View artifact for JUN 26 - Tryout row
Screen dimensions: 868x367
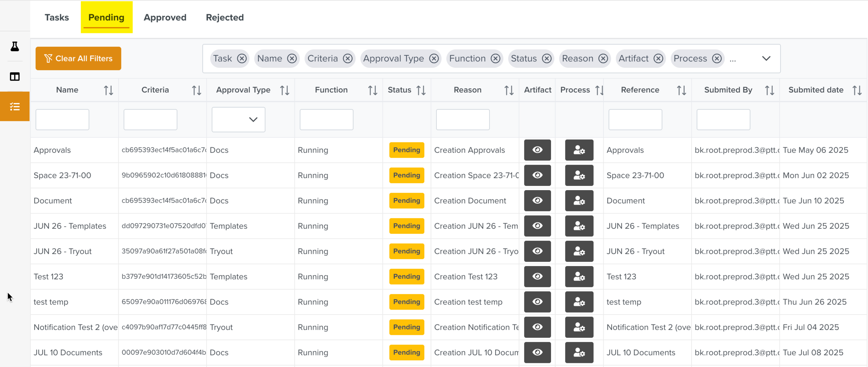537,251
